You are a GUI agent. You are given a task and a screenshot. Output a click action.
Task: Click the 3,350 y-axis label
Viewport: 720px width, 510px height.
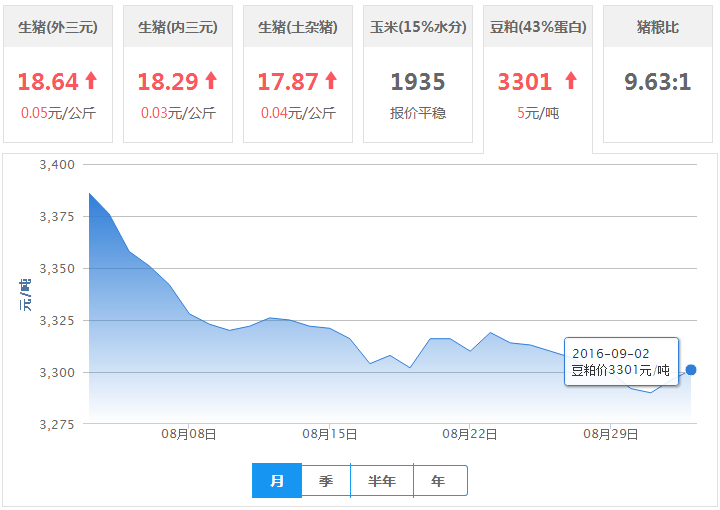point(57,269)
